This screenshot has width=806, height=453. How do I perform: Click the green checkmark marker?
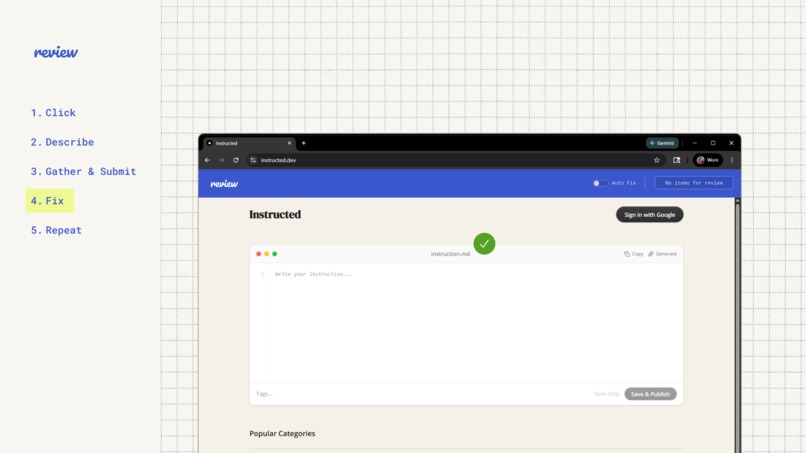[x=484, y=244]
